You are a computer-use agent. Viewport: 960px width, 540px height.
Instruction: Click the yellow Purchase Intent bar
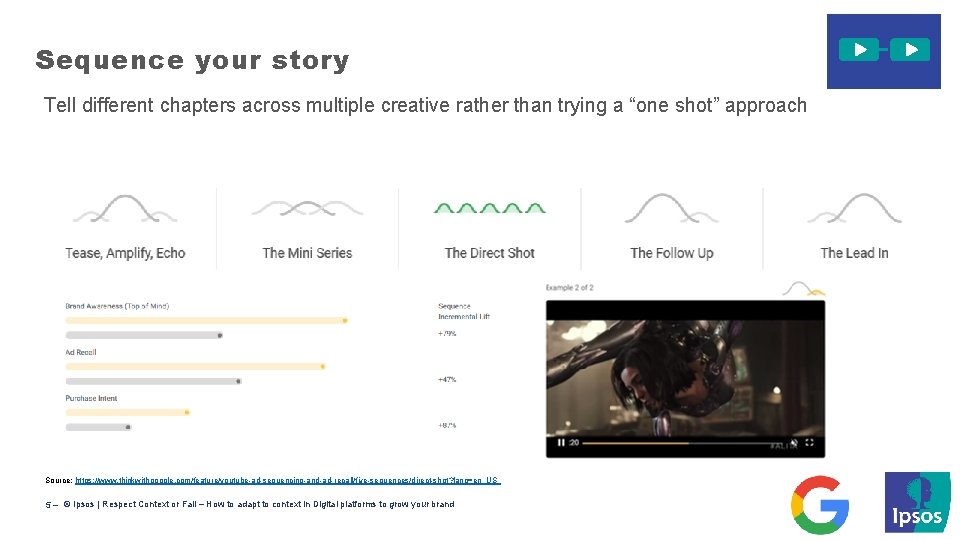(x=127, y=412)
